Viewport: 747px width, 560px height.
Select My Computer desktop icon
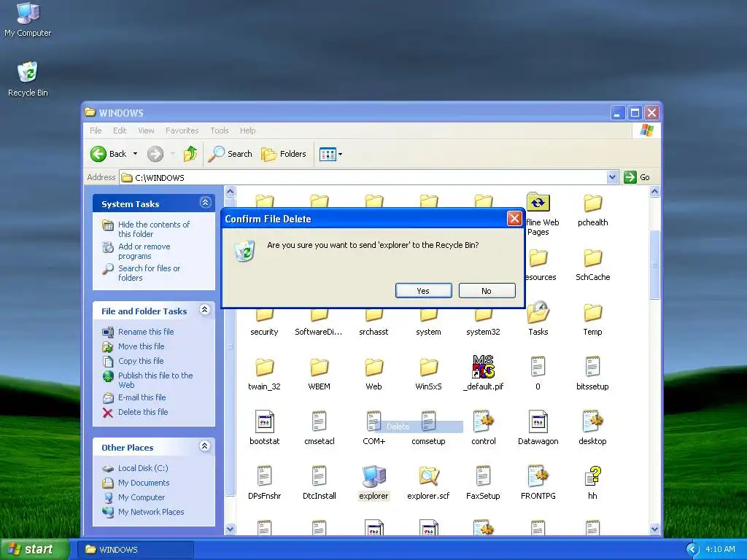(28, 20)
